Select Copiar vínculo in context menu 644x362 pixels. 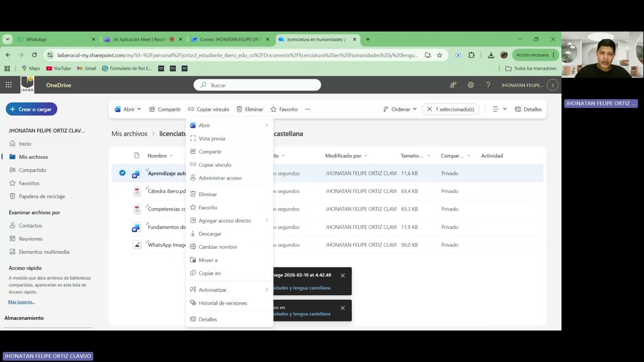229,165
